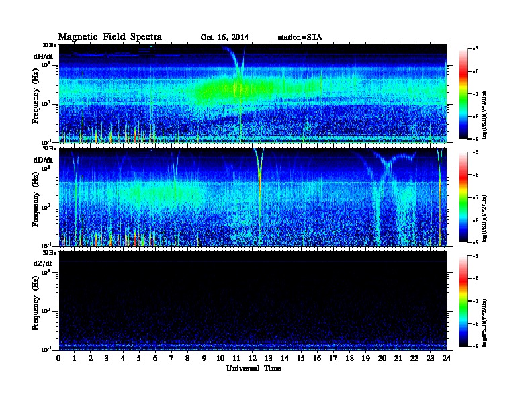
Task: Click the "Magnetic Field Spectra" title
Action: (x=110, y=37)
